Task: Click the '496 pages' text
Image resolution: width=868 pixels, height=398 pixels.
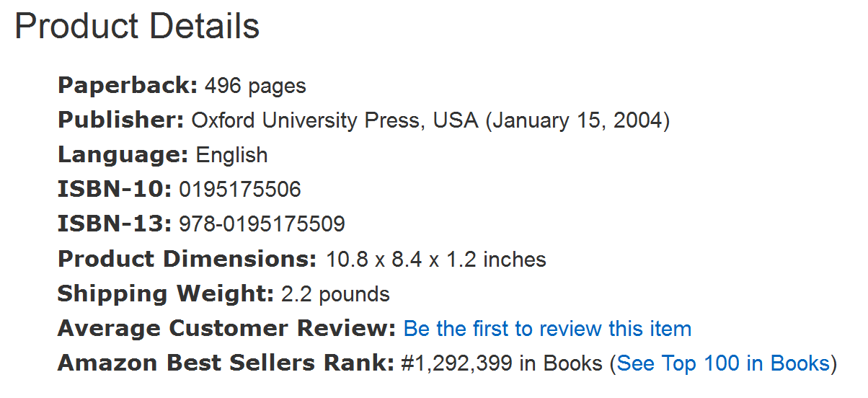Action: pos(255,87)
